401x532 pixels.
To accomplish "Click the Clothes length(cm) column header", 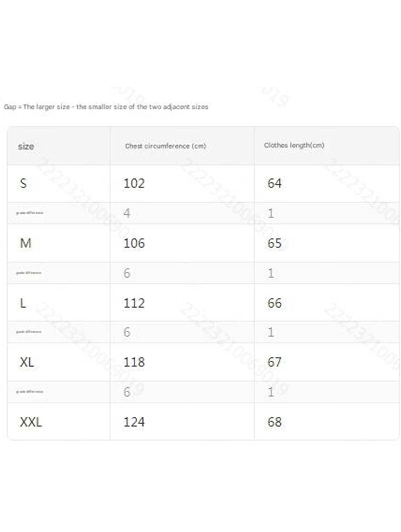I will [x=294, y=145].
